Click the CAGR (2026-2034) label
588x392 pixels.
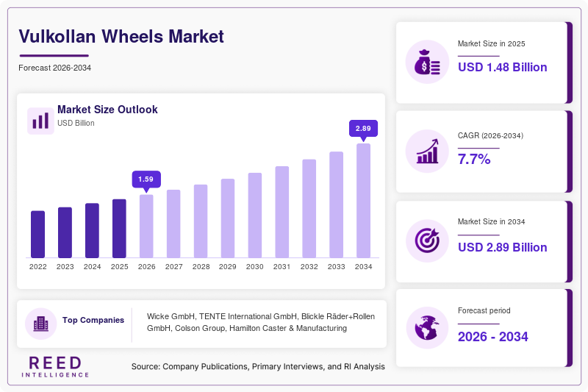pyautogui.click(x=490, y=135)
